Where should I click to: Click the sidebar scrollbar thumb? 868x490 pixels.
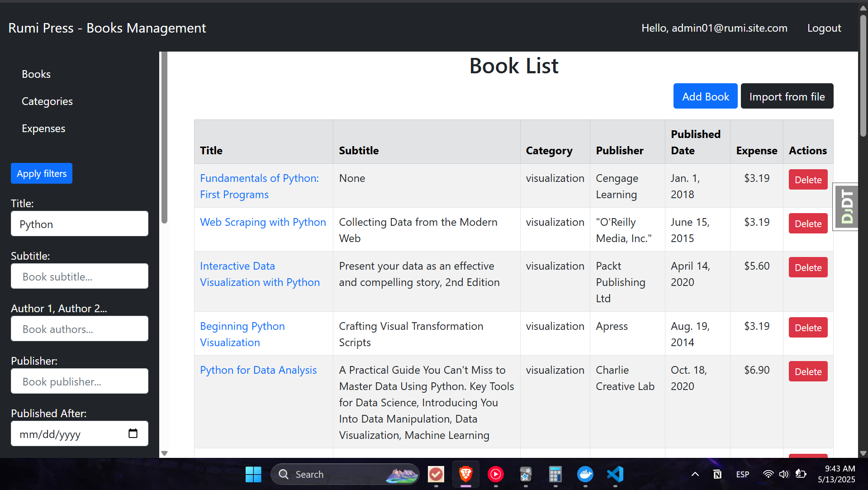coord(165,137)
